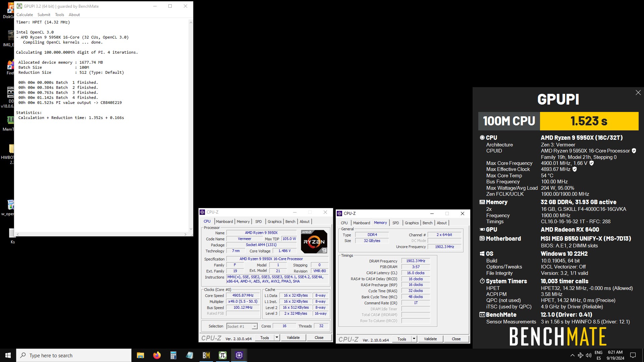This screenshot has width=644, height=362.
Task: Select the IMG_E desktop icon
Action: tap(9, 38)
